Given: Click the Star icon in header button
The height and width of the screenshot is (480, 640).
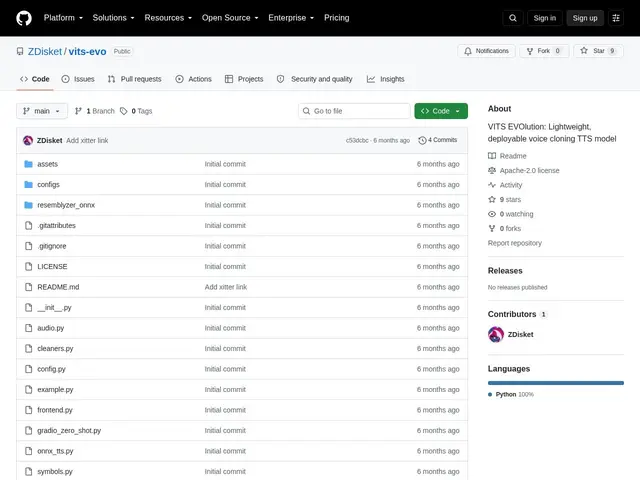Looking at the screenshot, I should pyautogui.click(x=584, y=51).
